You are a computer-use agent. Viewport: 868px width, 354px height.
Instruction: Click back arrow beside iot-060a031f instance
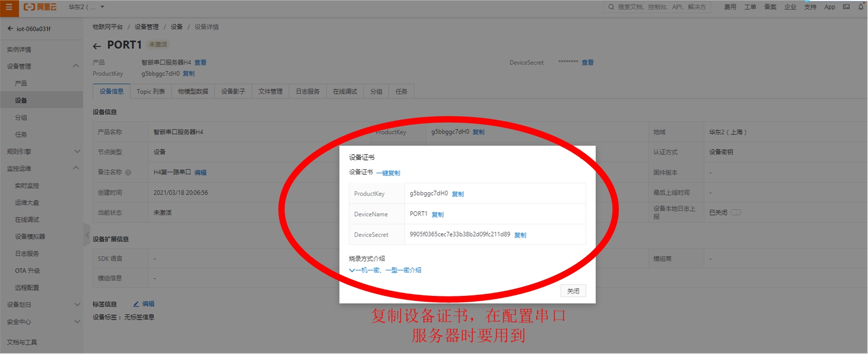point(10,29)
